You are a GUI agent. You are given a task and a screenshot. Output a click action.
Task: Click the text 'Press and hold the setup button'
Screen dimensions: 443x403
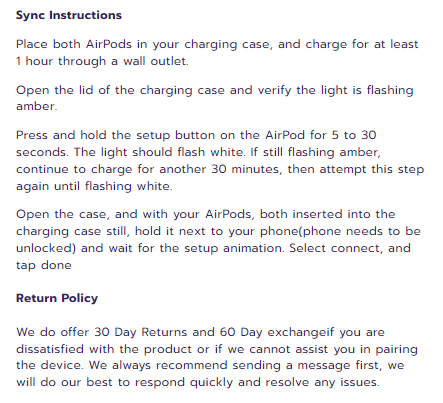(x=115, y=135)
